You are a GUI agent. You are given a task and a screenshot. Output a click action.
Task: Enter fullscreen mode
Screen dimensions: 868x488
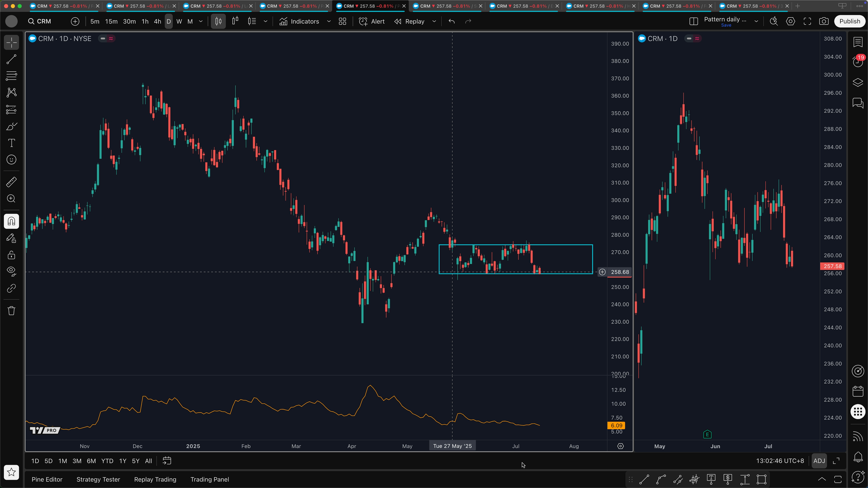point(807,21)
